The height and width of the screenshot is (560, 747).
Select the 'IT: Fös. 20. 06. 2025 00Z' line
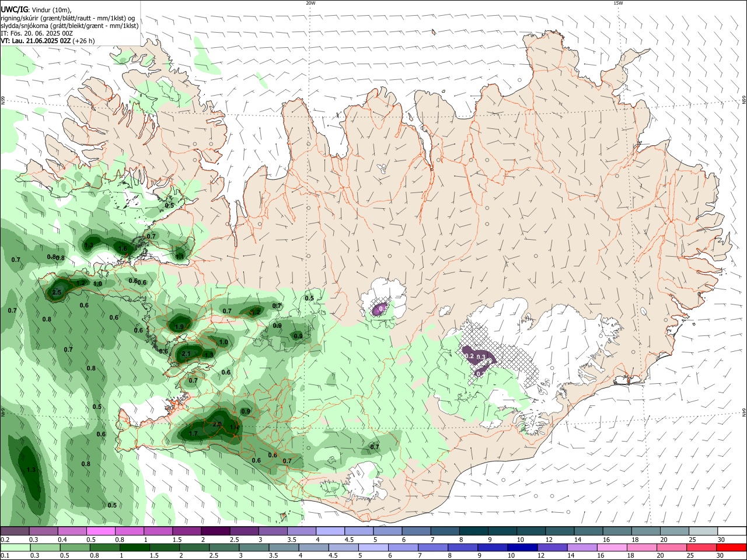coord(37,33)
